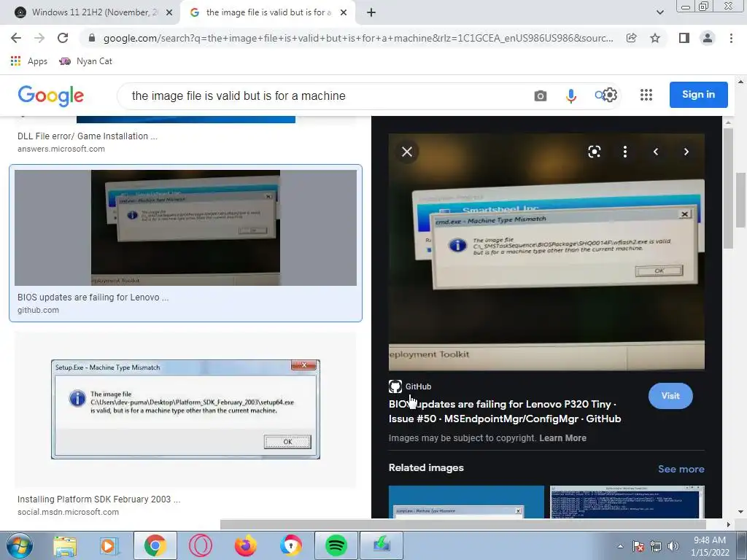This screenshot has height=560, width=747.
Task: Open site info via the lock icon
Action: tap(92, 38)
